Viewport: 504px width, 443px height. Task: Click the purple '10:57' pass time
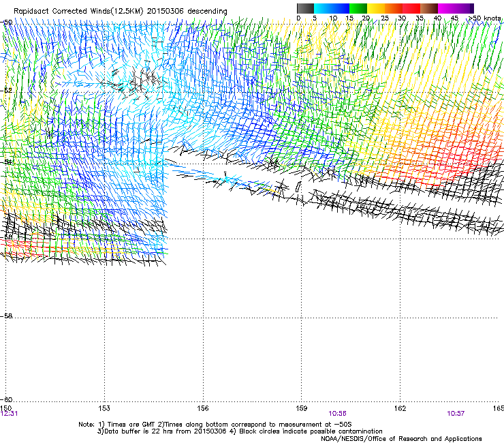456,414
